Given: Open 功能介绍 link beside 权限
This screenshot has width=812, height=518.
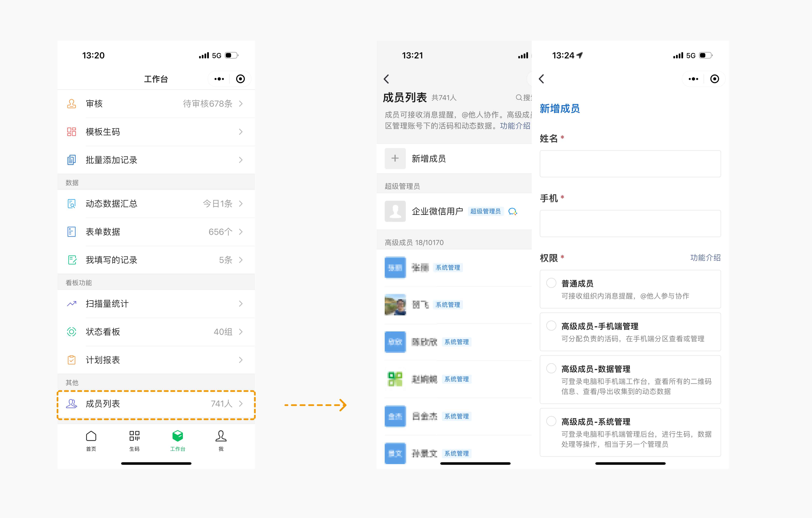Looking at the screenshot, I should tap(705, 258).
